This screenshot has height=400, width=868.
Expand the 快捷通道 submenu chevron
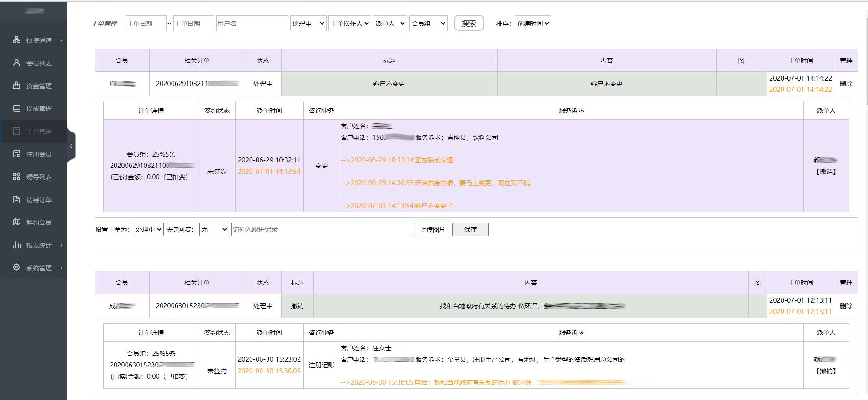pos(61,41)
